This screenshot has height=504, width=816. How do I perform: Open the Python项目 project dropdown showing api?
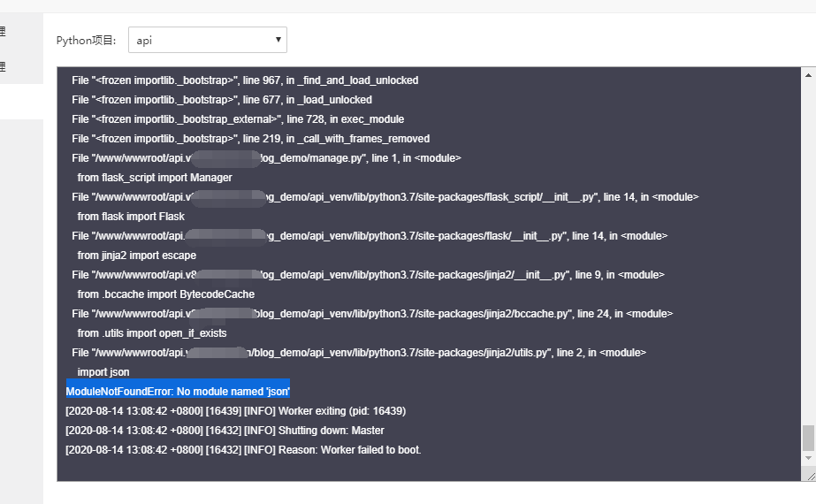coord(208,40)
